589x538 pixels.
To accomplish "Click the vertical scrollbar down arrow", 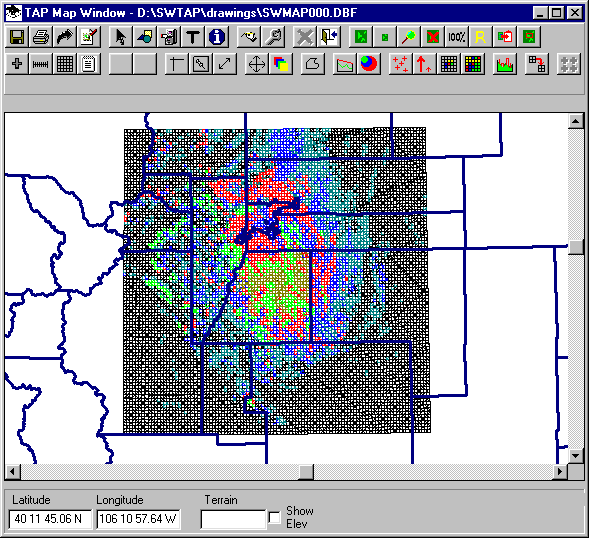I will pyautogui.click(x=576, y=456).
